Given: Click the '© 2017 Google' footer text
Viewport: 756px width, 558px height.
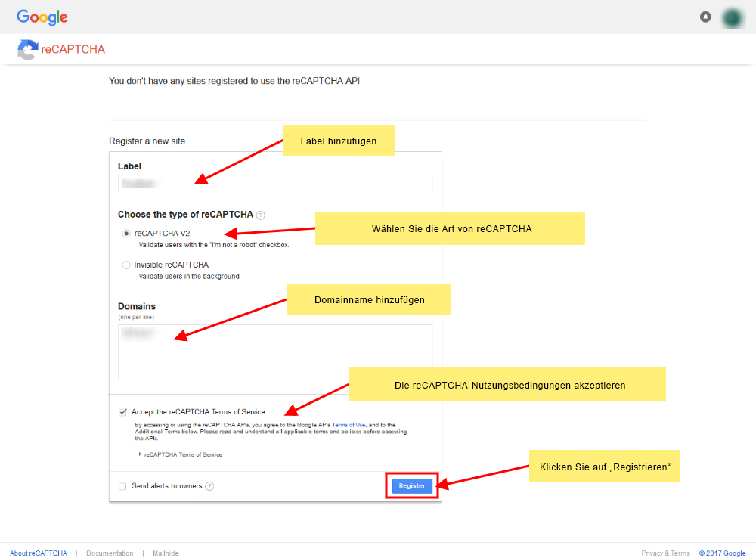Looking at the screenshot, I should (x=722, y=553).
